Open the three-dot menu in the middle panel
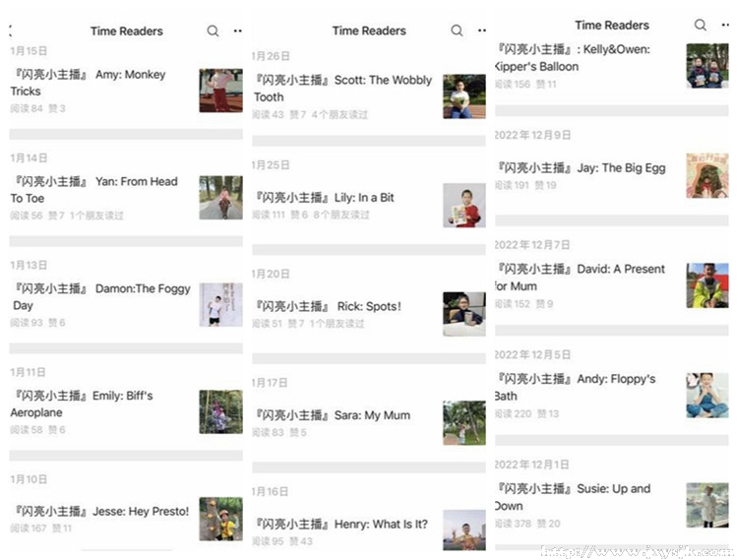738x560 pixels. point(481,31)
